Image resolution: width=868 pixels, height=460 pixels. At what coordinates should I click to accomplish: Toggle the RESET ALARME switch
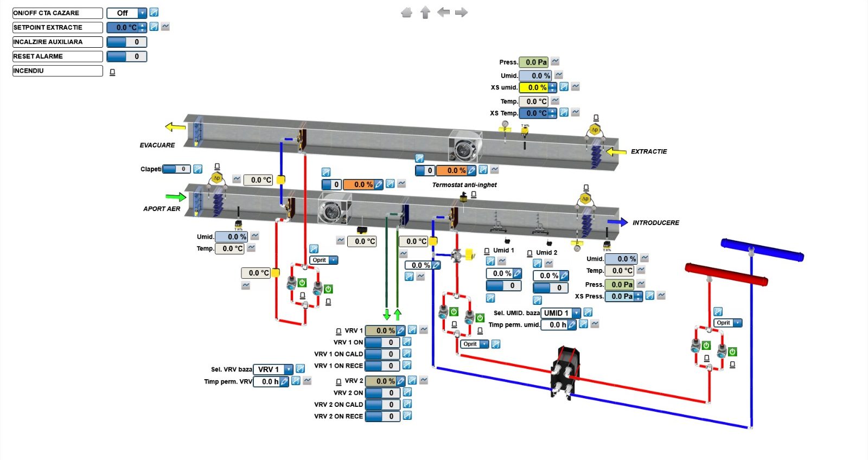click(126, 56)
